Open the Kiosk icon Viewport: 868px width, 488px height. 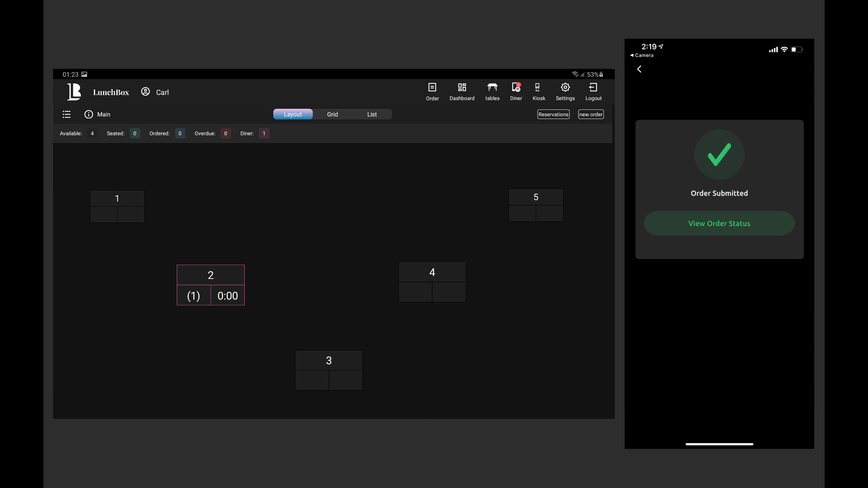pos(538,91)
